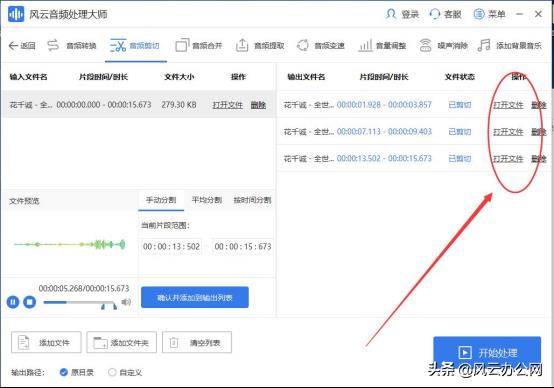Viewport: 554px width, 388px height.
Task: Open the 客服 customer service headset icon
Action: coord(435,14)
